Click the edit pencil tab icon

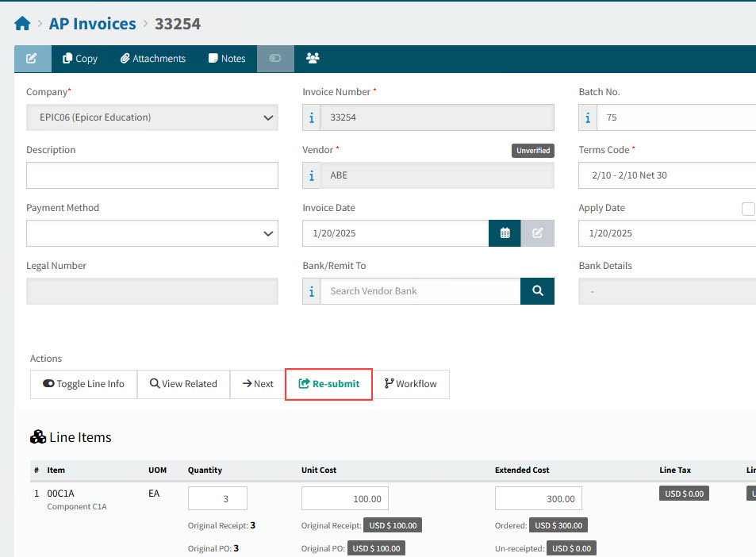(33, 59)
